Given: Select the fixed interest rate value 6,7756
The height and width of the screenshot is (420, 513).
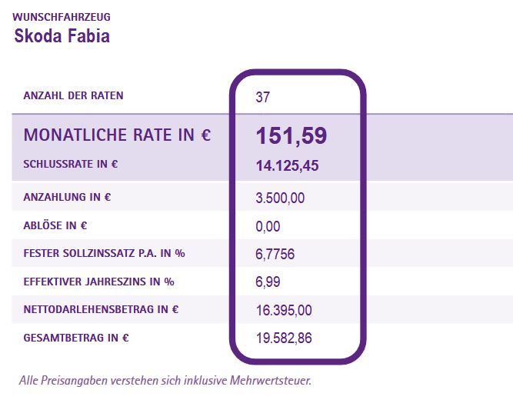Looking at the screenshot, I should coord(275,255).
